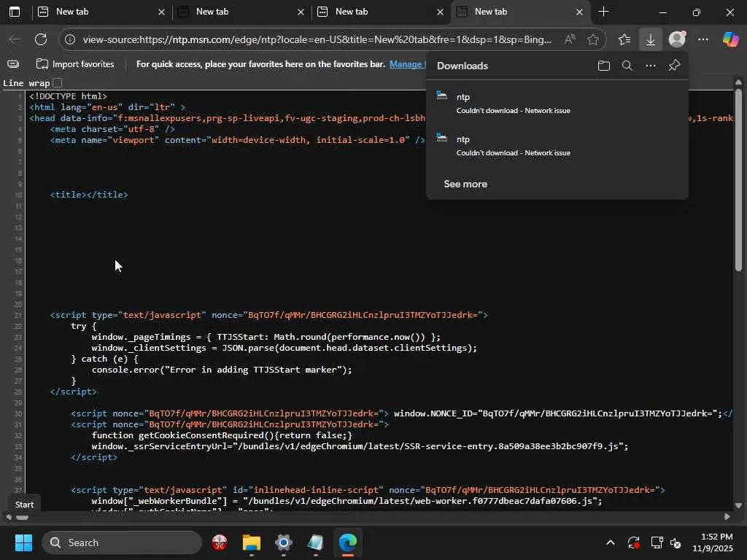The width and height of the screenshot is (747, 560).
Task: Click the sync status tray icon
Action: pyautogui.click(x=634, y=542)
